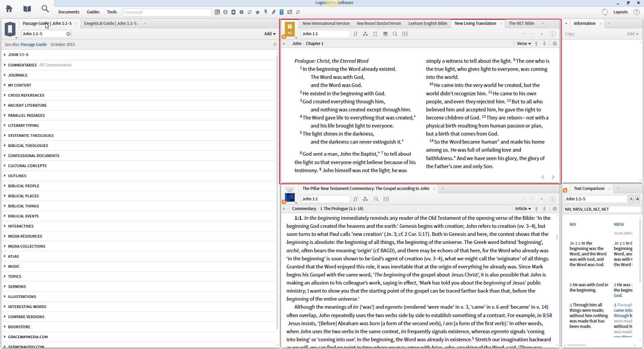
Task: Switch to Lexham English Bible tab
Action: (x=428, y=23)
